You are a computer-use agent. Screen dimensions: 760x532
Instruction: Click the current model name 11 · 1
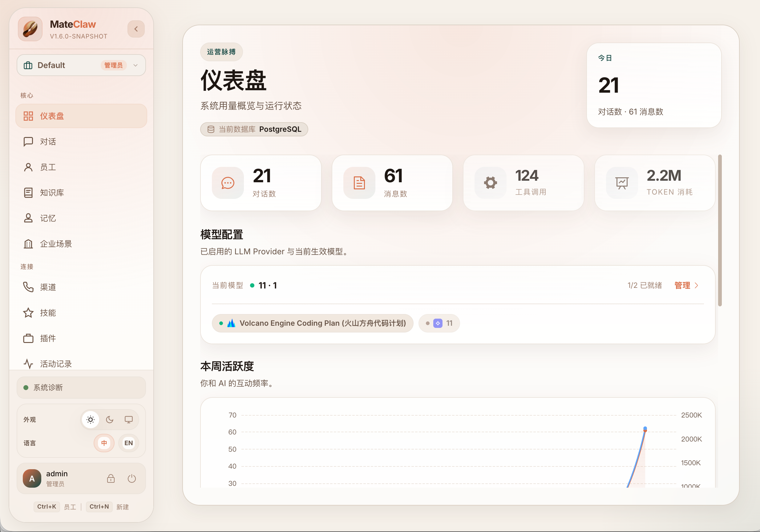point(268,285)
